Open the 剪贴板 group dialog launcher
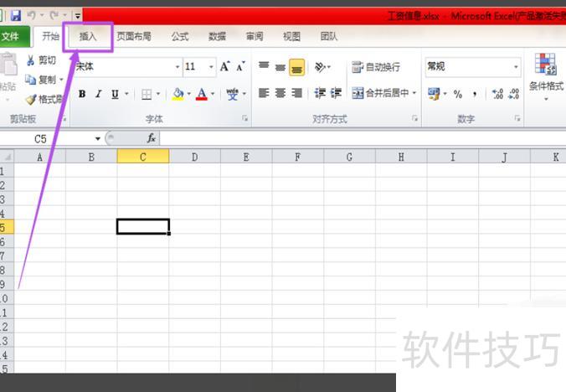 [64, 118]
